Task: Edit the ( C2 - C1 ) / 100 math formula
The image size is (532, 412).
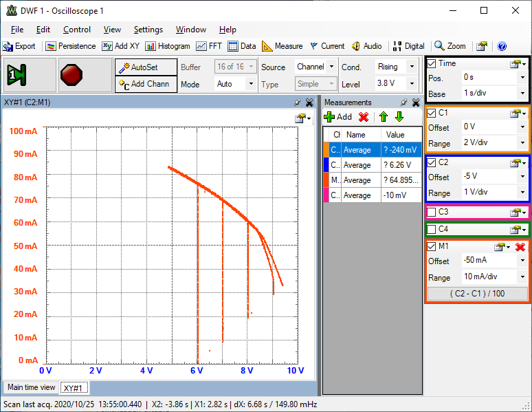Action: 478,294
